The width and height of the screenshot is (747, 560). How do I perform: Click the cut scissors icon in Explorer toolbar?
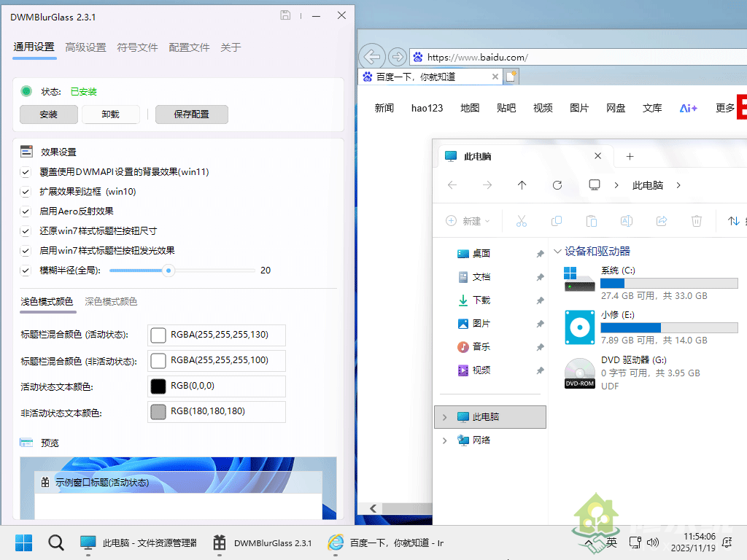pyautogui.click(x=521, y=221)
